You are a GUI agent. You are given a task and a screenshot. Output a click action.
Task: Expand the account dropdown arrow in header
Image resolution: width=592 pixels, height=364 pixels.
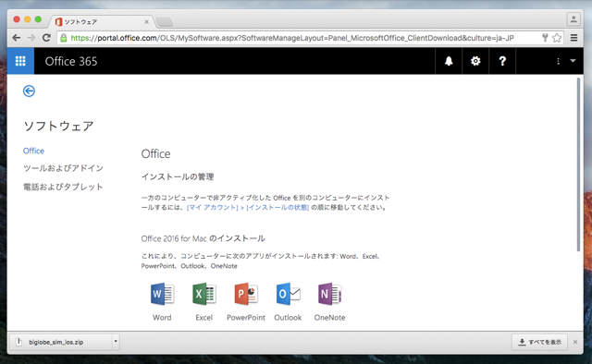click(573, 61)
